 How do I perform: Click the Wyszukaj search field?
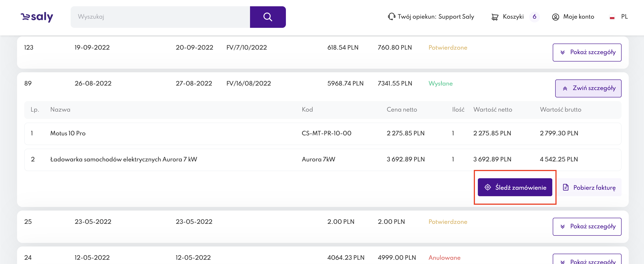click(160, 17)
